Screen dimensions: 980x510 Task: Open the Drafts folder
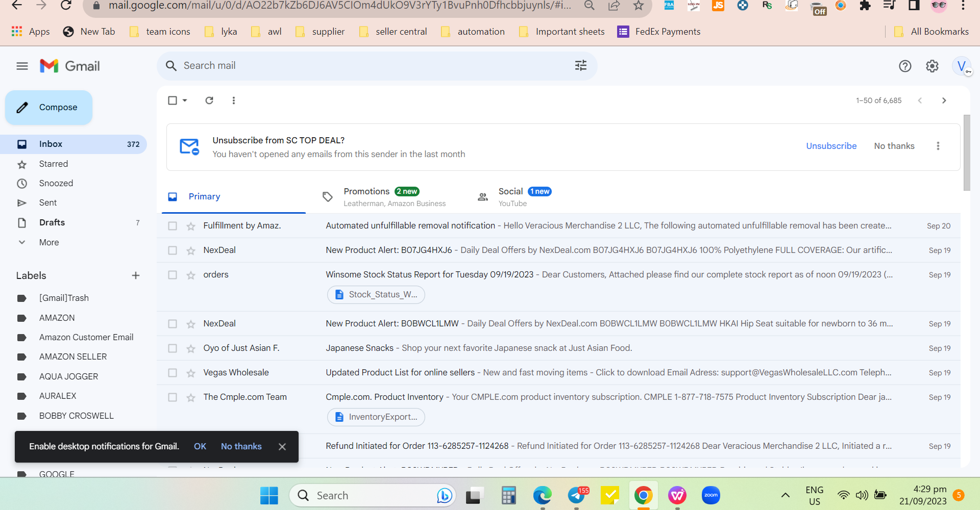click(x=73, y=222)
